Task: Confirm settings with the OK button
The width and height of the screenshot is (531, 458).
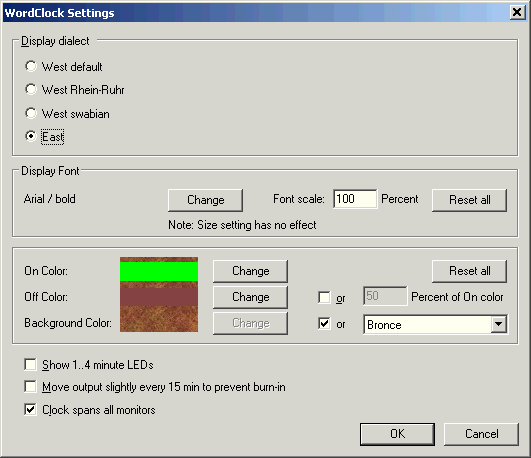Action: [x=397, y=434]
